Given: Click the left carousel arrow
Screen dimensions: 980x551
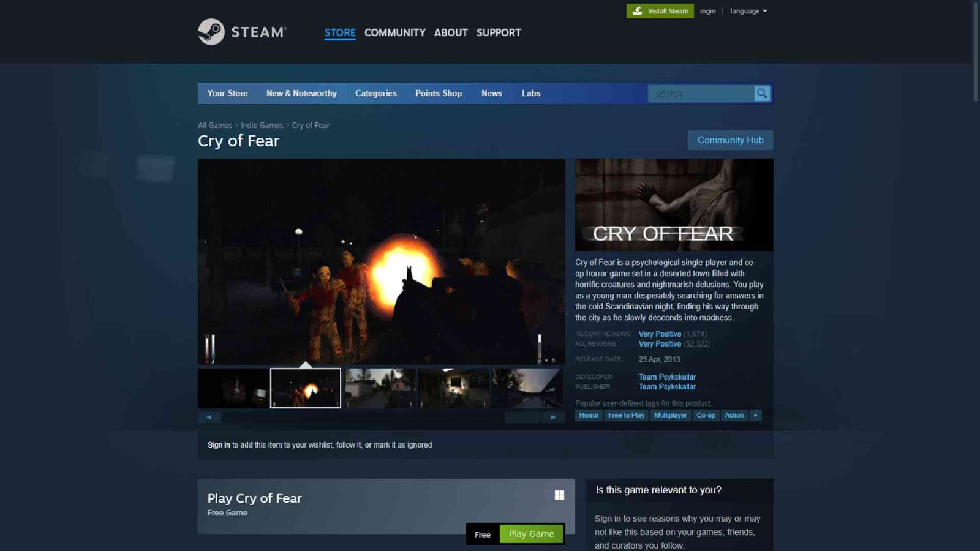Looking at the screenshot, I should click(209, 417).
